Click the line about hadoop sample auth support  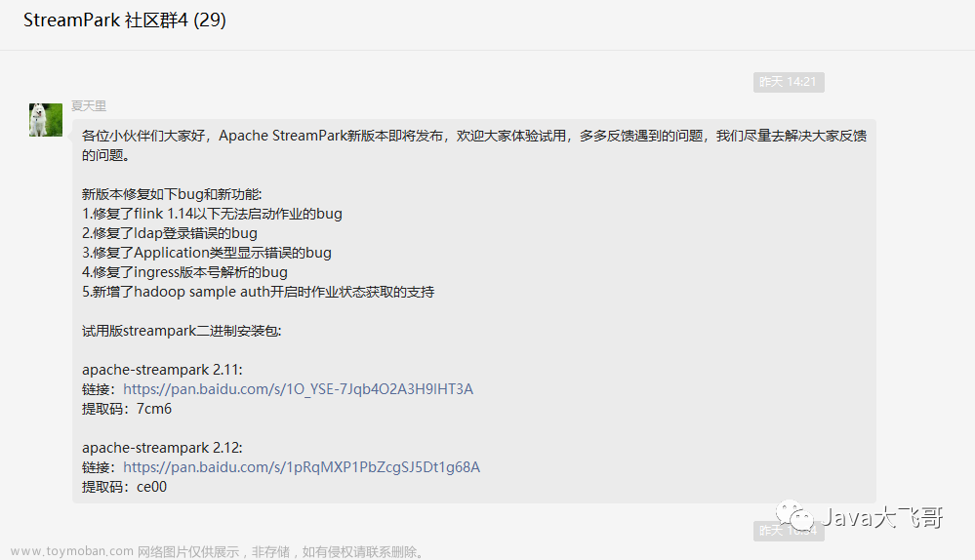(x=258, y=292)
